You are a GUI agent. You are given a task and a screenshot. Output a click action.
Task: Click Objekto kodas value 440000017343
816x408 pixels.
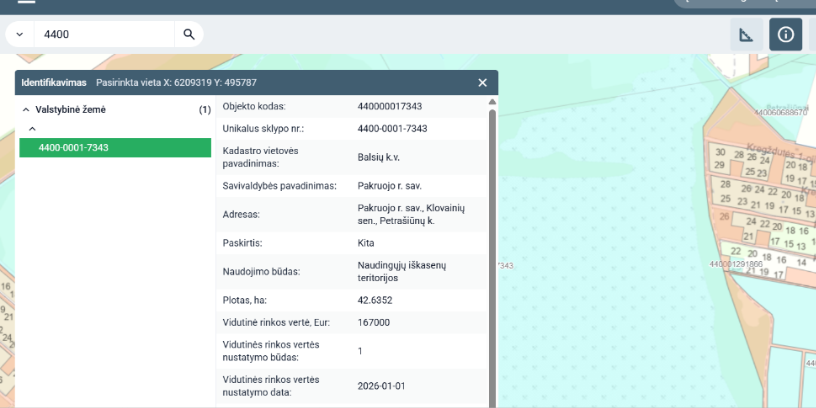click(390, 107)
